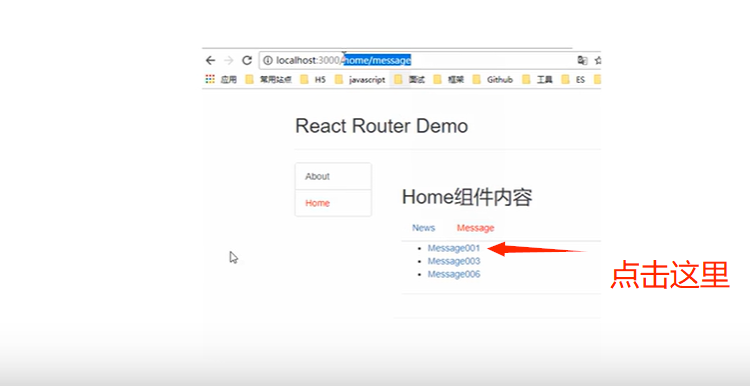Select the About navigation item

point(333,176)
